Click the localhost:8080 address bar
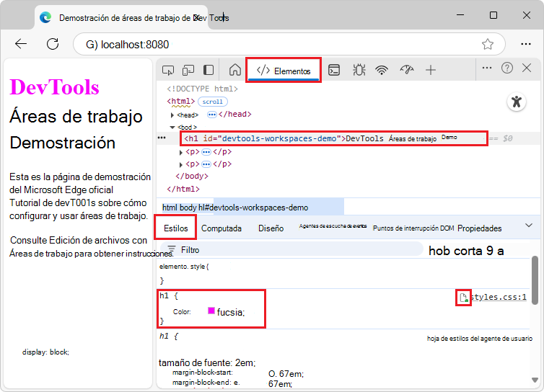 (289, 44)
